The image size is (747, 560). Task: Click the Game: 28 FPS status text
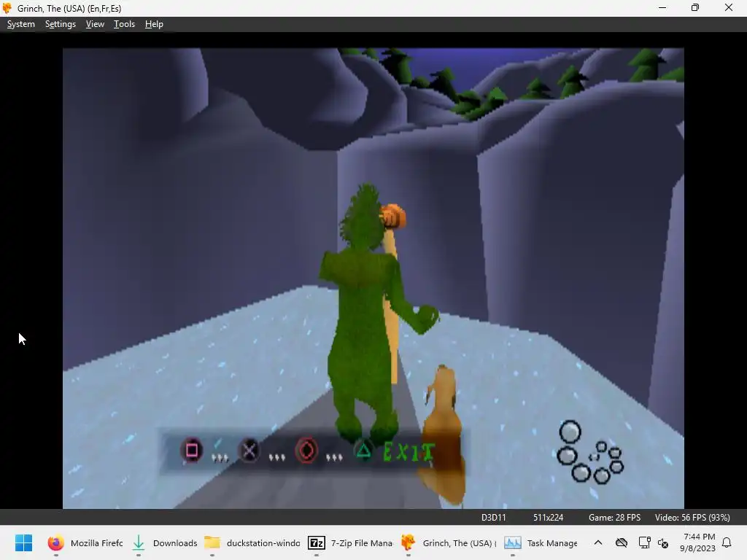click(x=614, y=517)
